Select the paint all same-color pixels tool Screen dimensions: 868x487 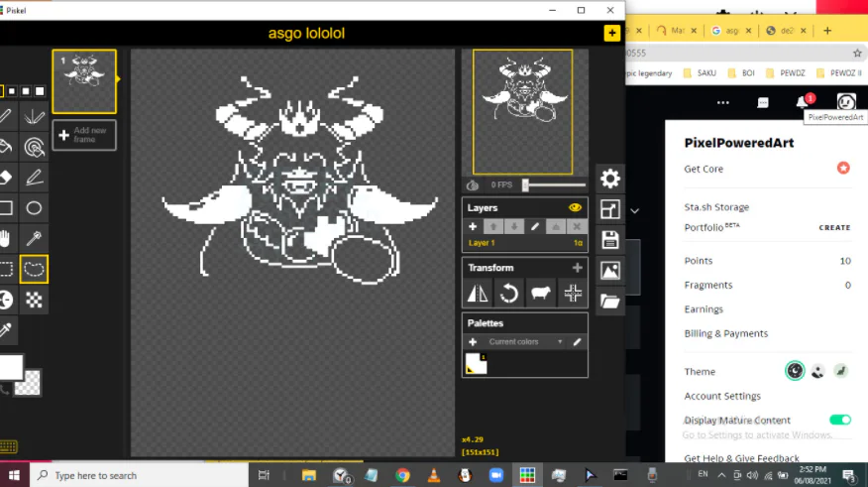34,147
